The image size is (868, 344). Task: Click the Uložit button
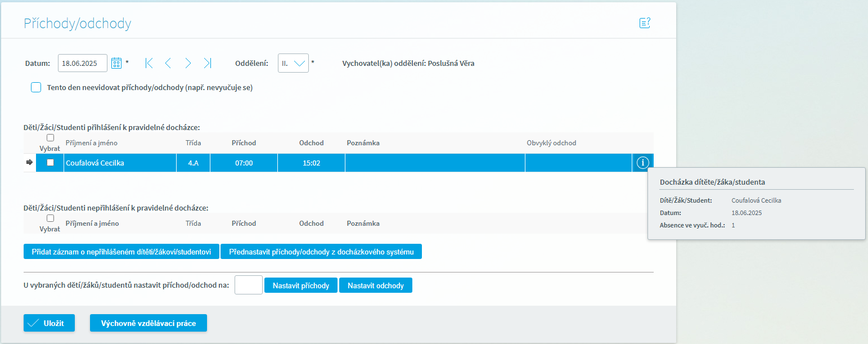[49, 323]
